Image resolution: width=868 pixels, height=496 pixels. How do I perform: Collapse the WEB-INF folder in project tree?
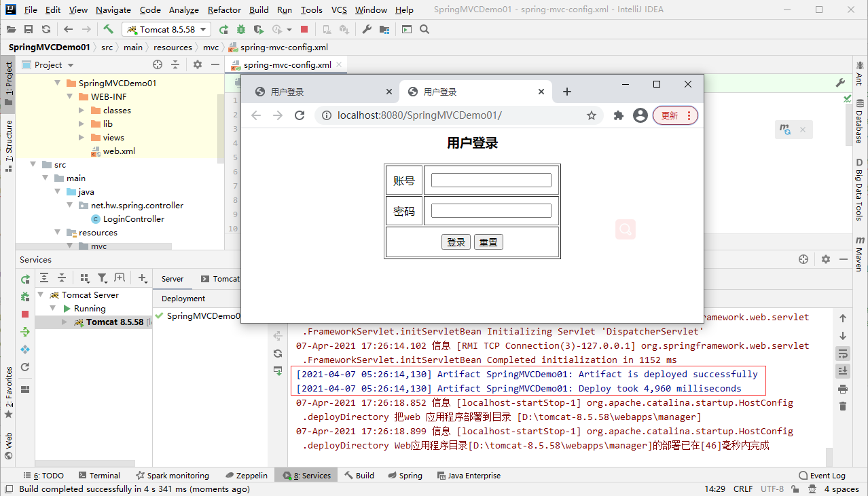[69, 97]
